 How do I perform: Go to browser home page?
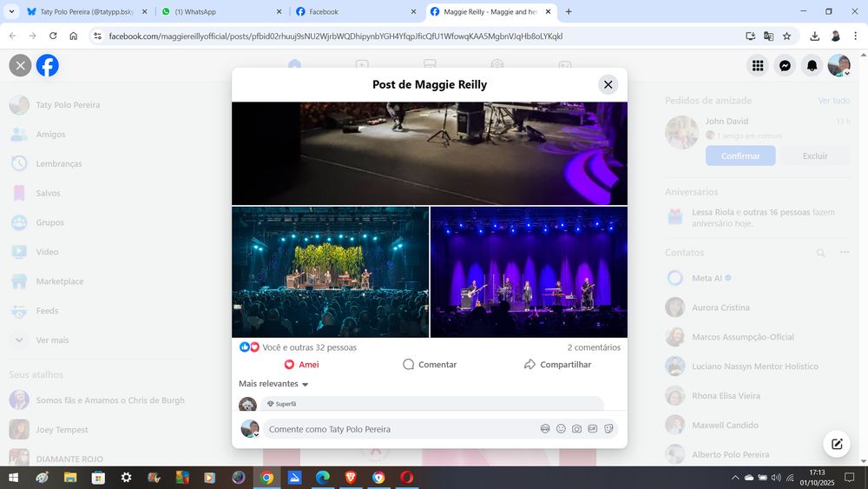pos(73,36)
